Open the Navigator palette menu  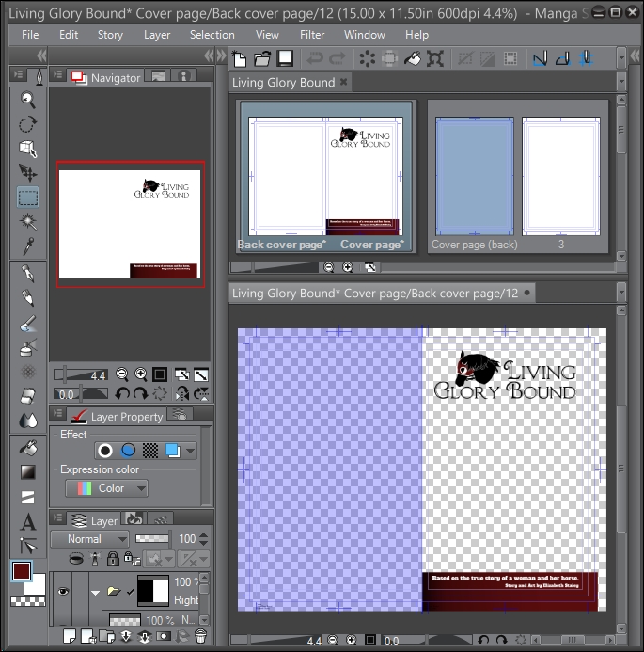point(57,75)
